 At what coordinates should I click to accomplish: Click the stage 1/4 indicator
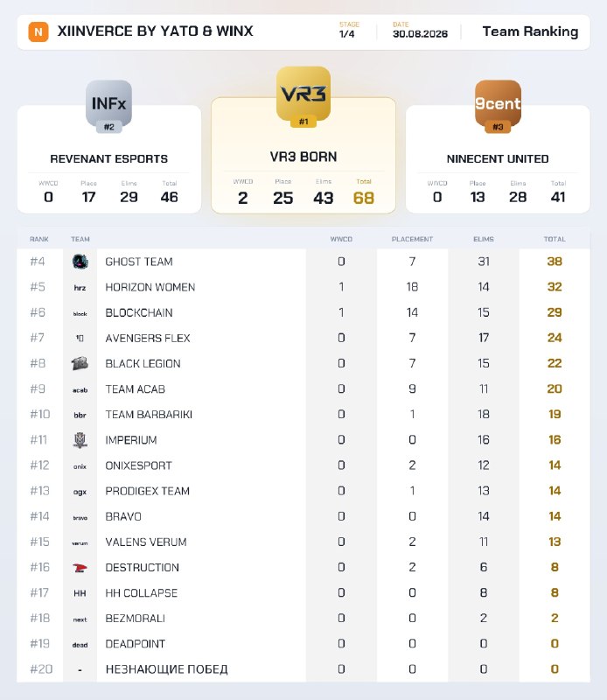(x=346, y=34)
